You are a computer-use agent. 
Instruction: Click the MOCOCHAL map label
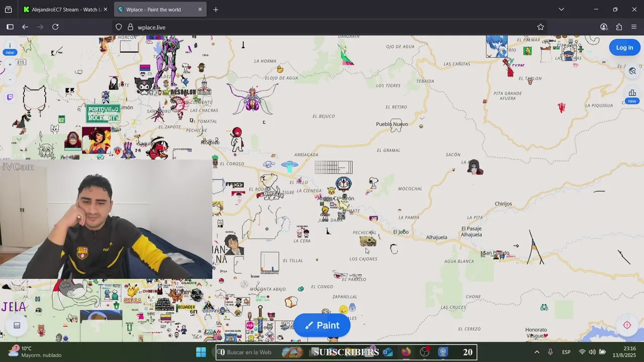tap(410, 189)
